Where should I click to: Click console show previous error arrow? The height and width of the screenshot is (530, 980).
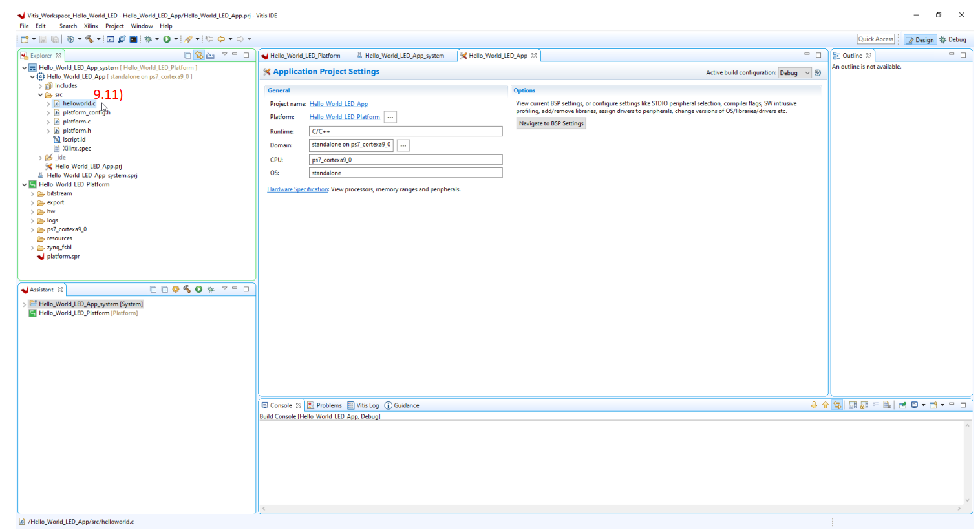click(x=826, y=405)
